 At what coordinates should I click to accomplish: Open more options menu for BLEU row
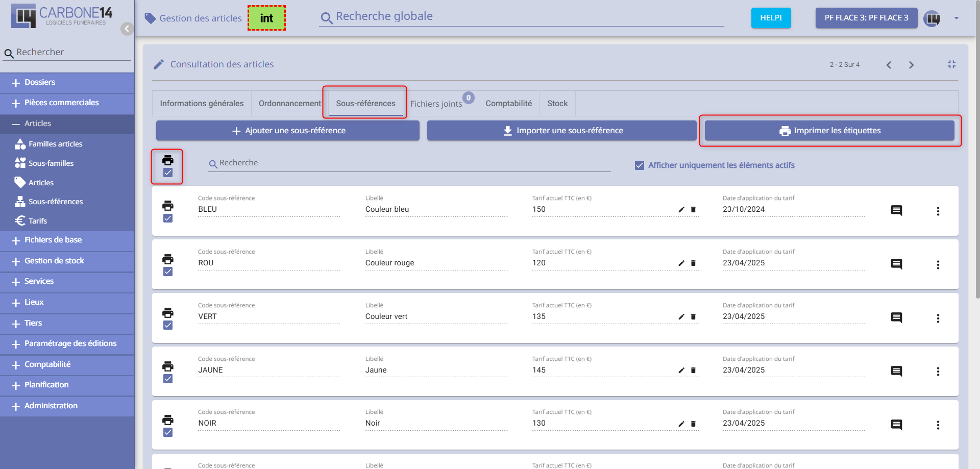click(x=938, y=211)
